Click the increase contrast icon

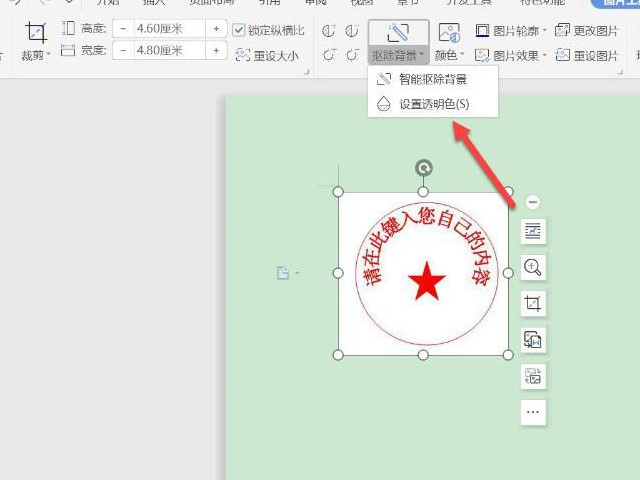(329, 31)
